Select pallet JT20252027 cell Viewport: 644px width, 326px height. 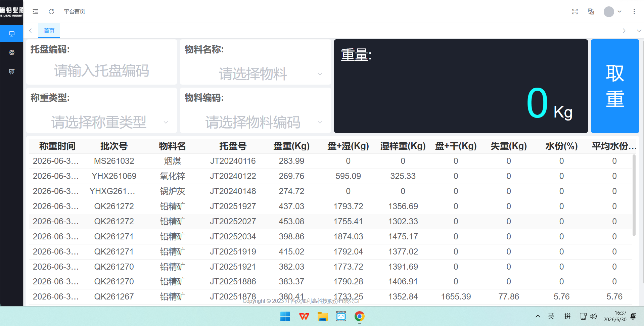tap(233, 222)
